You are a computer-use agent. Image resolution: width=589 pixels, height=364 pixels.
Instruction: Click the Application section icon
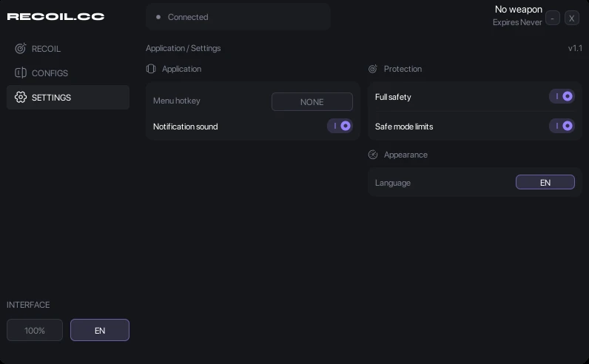tap(151, 69)
